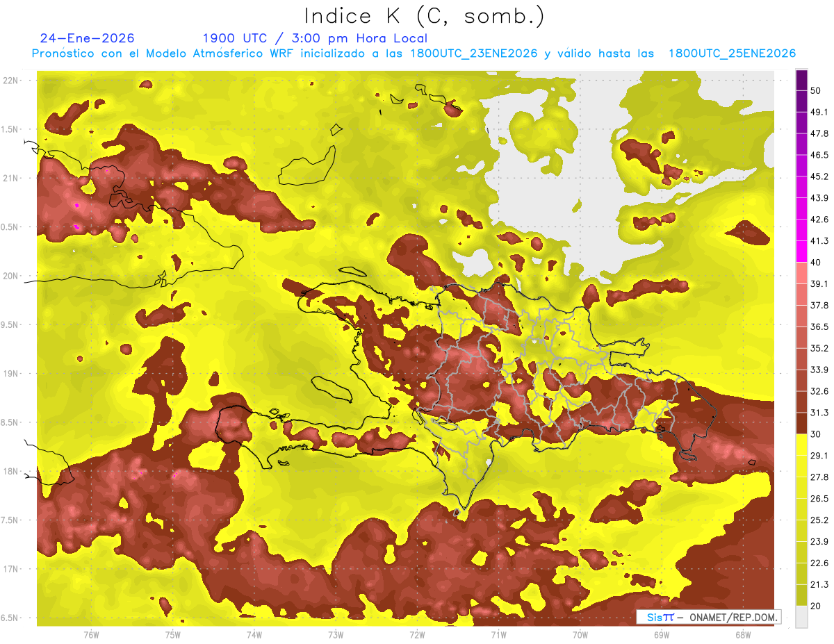Click the "42.6" value on the color scale
Screen dimensions: 834x644
(819, 220)
